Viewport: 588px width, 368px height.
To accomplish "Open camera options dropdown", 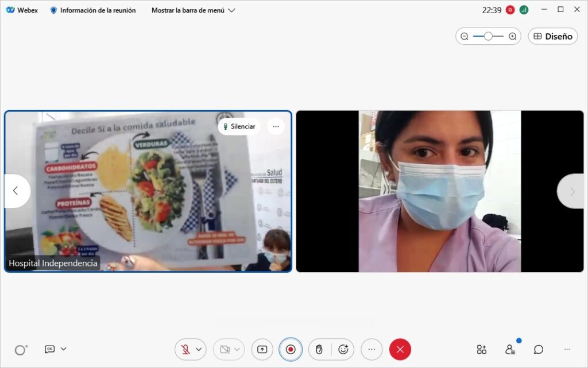I will click(237, 349).
